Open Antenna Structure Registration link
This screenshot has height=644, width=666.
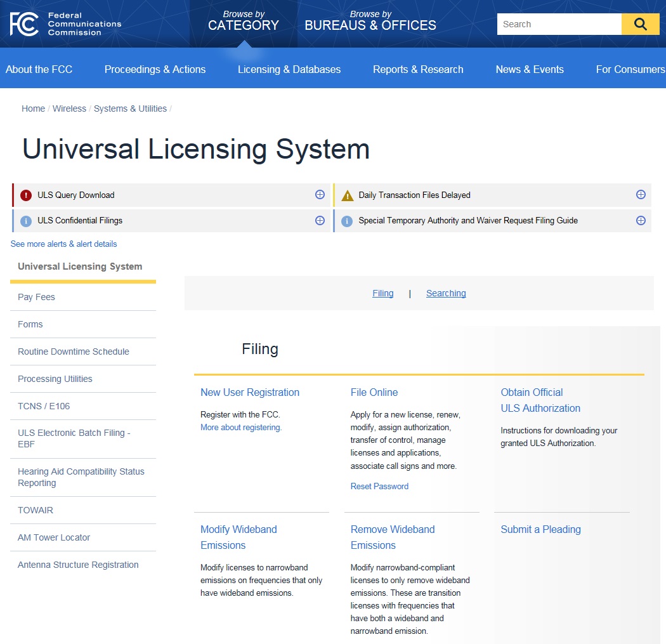point(78,565)
